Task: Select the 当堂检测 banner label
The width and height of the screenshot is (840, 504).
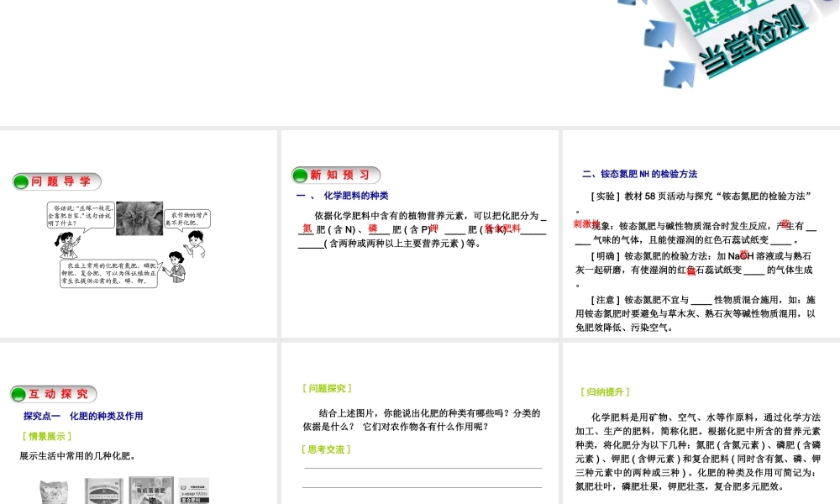Action: pyautogui.click(x=753, y=42)
